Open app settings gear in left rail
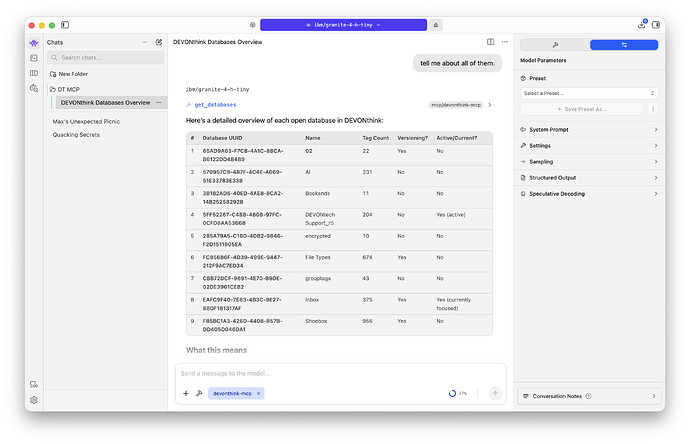Viewport: 690px width, 444px height. click(x=34, y=400)
